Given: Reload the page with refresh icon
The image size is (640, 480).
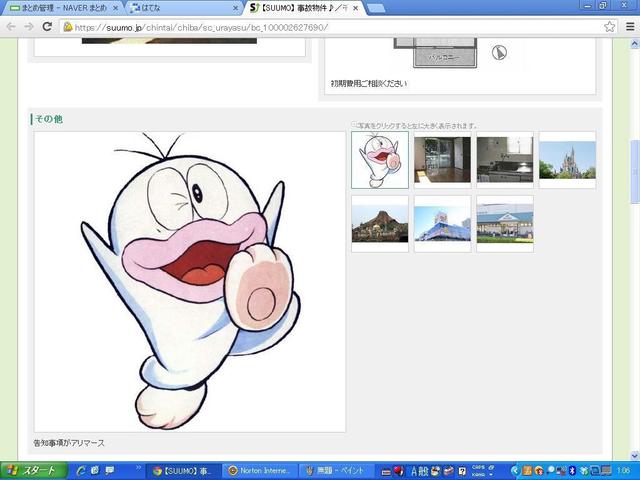Looking at the screenshot, I should click(x=47, y=27).
